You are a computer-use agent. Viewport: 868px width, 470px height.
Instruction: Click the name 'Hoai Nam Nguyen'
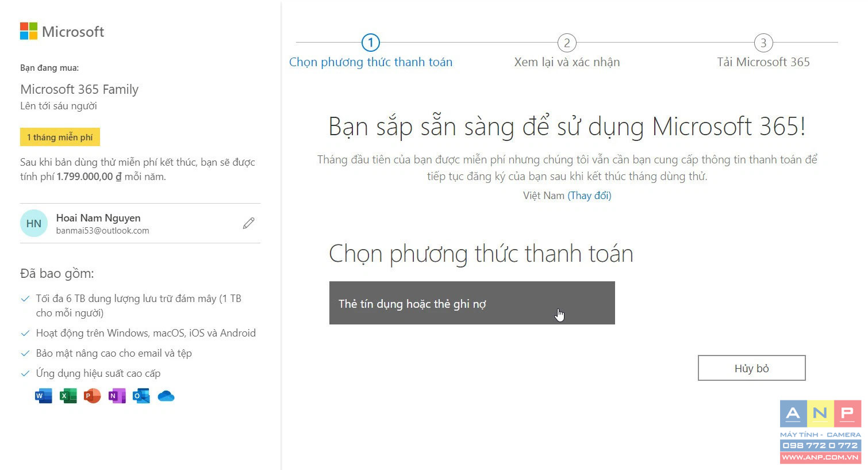[98, 218]
